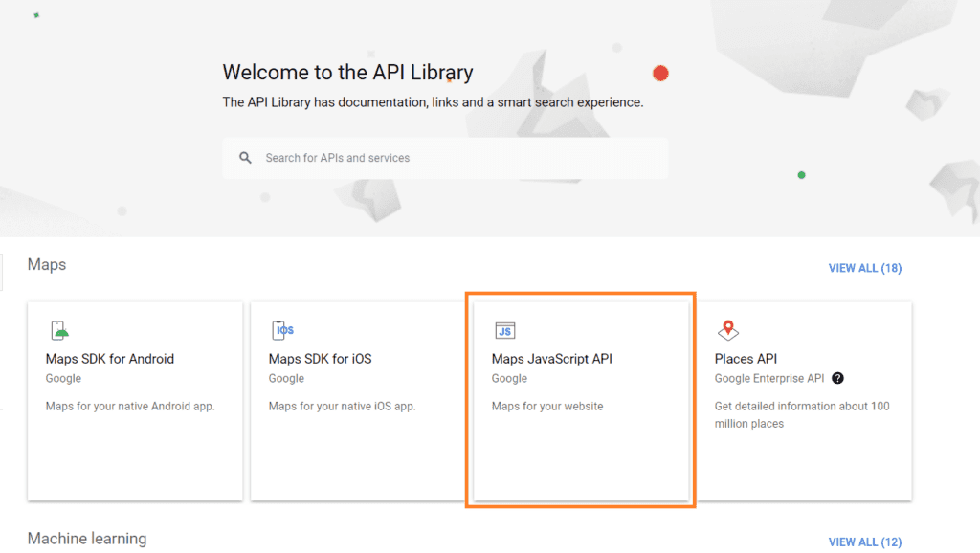Image resolution: width=980 pixels, height=553 pixels.
Task: Click the search magnifier icon
Action: click(246, 158)
